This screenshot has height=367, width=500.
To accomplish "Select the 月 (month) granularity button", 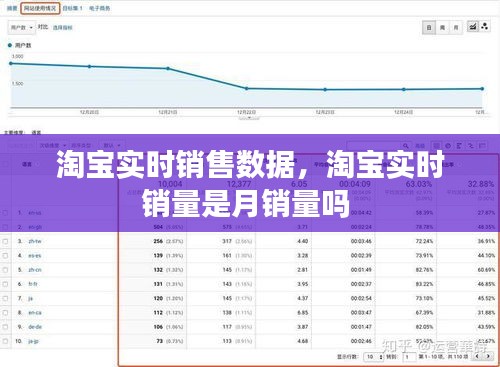I will point(456,27).
